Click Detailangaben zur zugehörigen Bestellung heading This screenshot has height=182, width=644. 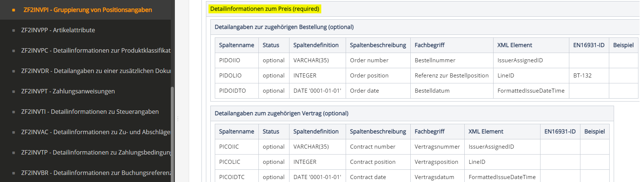pyautogui.click(x=284, y=27)
